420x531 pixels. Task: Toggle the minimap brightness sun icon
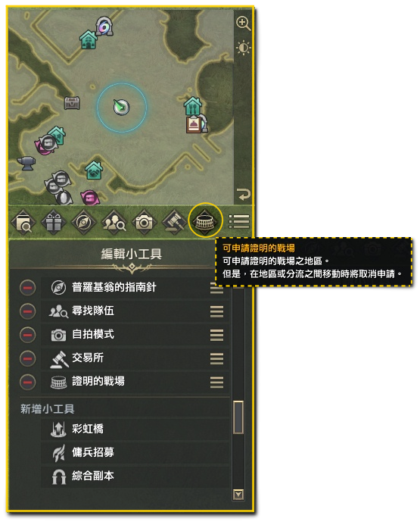[x=243, y=48]
